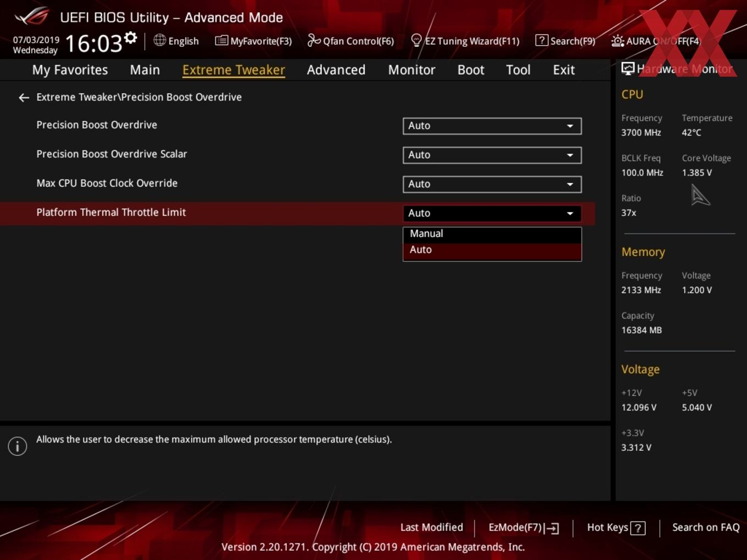747x560 pixels.
Task: Click the EZ Tuning Wizard bulb icon
Action: 416,40
